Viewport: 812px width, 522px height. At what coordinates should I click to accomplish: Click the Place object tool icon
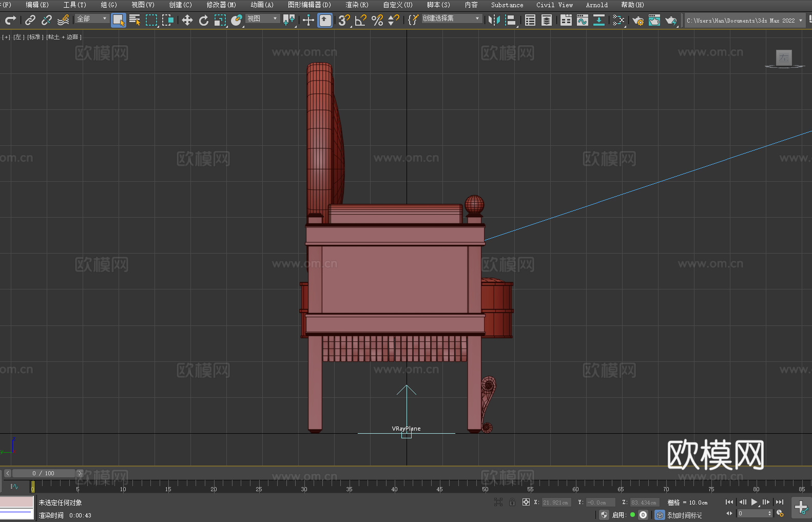click(237, 20)
